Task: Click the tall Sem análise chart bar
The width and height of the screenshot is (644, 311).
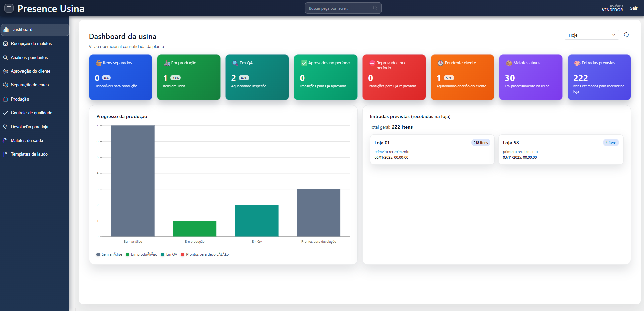Action: point(133,181)
